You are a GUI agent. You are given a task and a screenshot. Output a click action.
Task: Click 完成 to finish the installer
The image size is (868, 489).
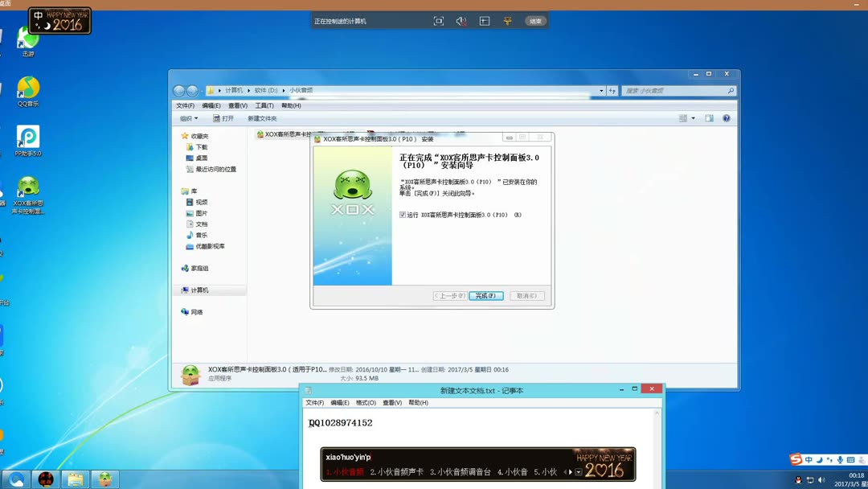(x=485, y=295)
